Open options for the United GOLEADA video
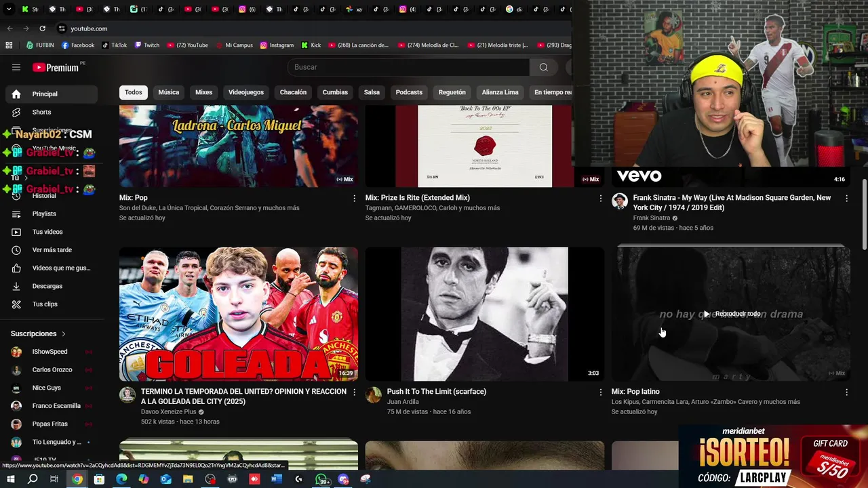Viewport: 868px width, 488px height. tap(354, 392)
